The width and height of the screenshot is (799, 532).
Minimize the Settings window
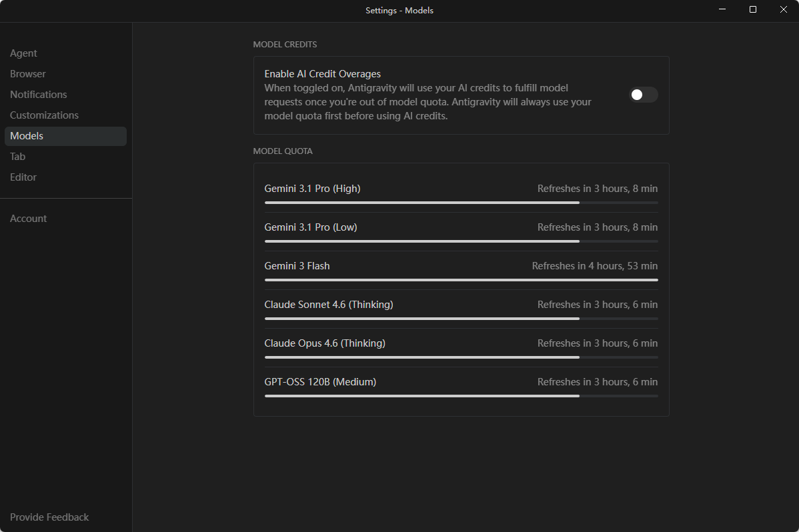722,10
